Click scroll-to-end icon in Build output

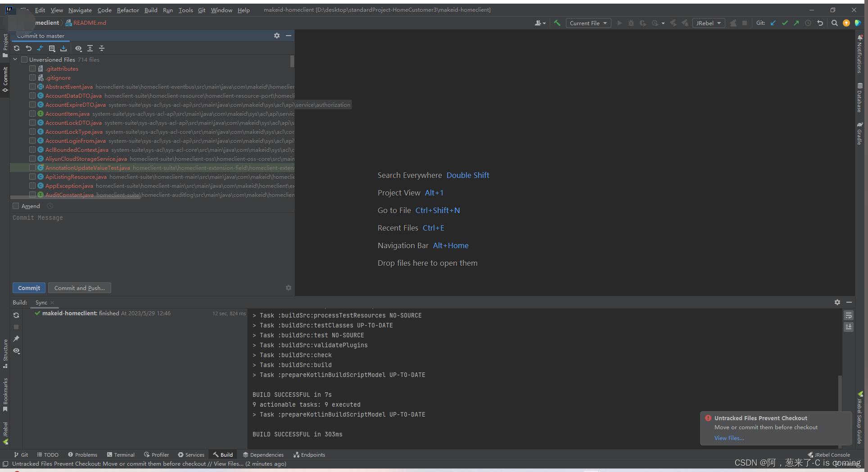[849, 327]
